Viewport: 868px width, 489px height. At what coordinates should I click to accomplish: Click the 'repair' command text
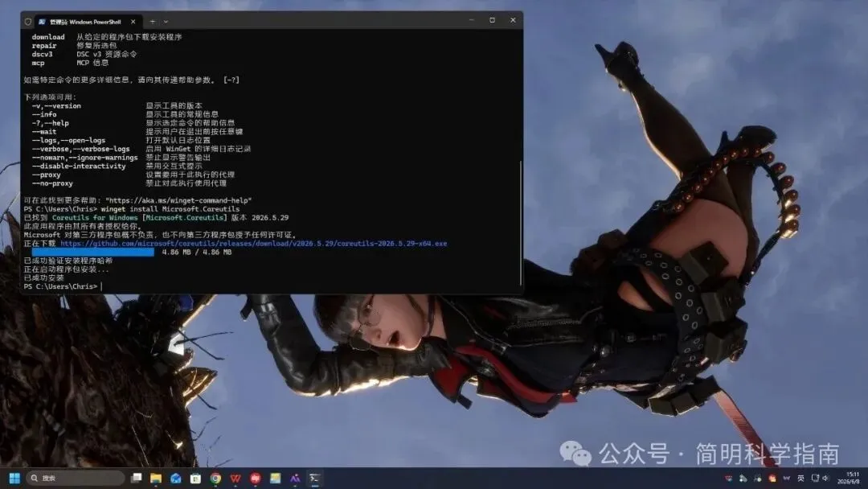coord(44,45)
